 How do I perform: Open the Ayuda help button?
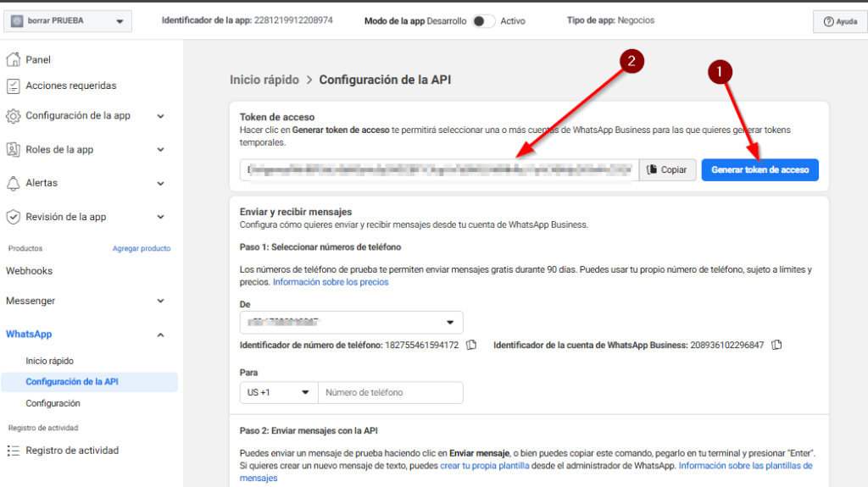tap(840, 21)
